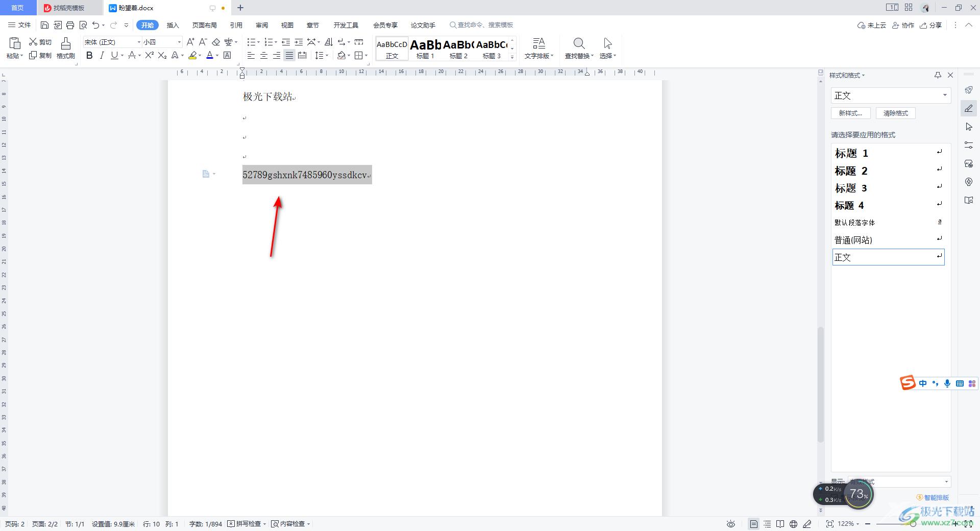
Task: Open the 插入 (Insert) tab
Action: (173, 25)
